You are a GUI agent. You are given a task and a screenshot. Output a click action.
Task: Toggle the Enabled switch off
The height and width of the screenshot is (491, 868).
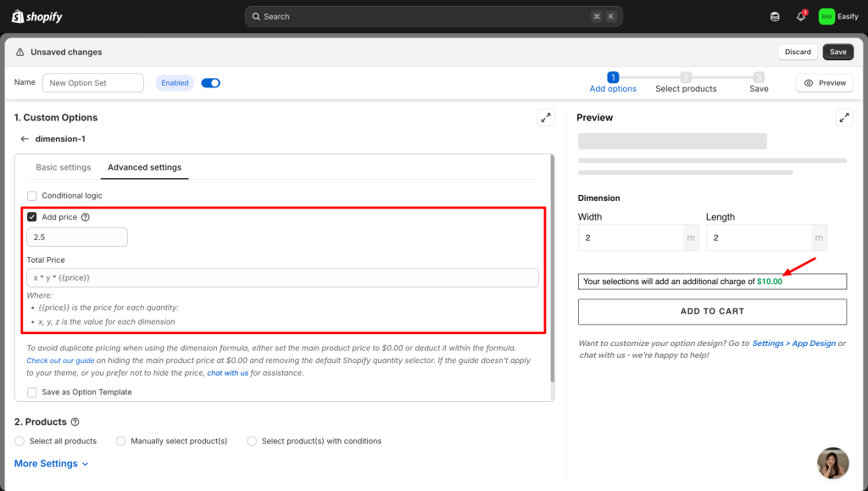(210, 83)
